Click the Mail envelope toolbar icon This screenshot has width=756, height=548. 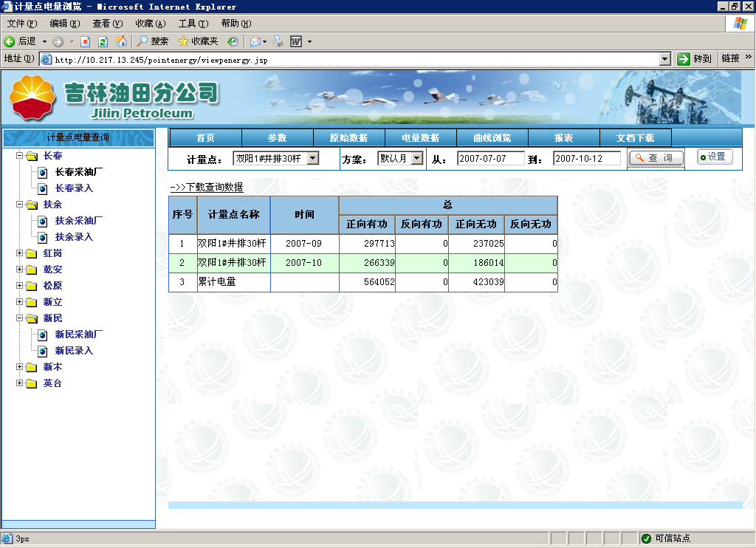(x=255, y=41)
